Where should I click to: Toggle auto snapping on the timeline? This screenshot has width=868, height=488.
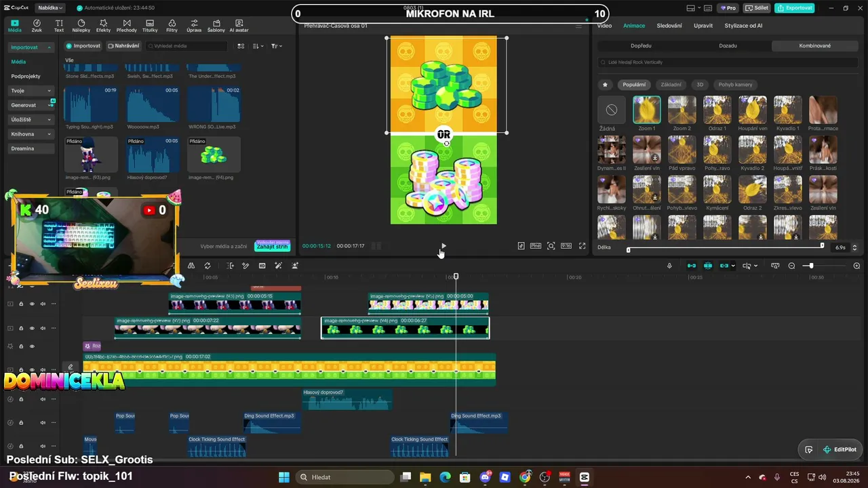point(708,266)
